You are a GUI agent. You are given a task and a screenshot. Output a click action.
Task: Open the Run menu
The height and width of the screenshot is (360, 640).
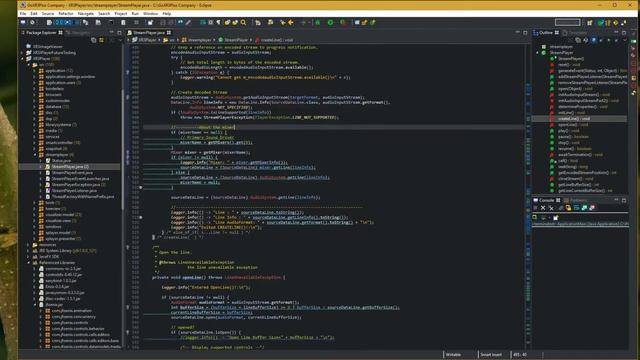coord(135,13)
